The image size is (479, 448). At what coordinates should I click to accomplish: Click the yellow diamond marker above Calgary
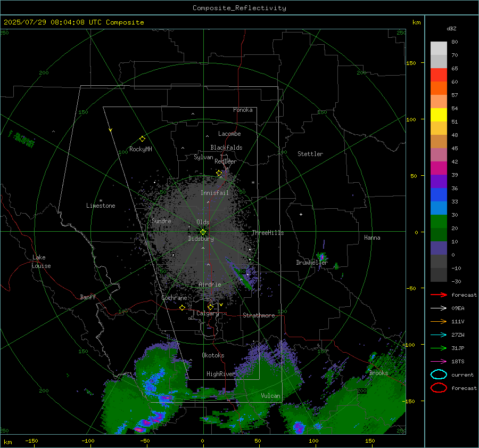click(210, 307)
